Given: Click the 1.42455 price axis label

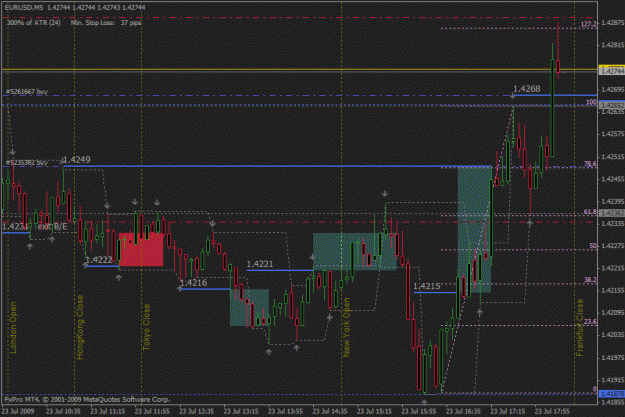Looking at the screenshot, I should [612, 179].
